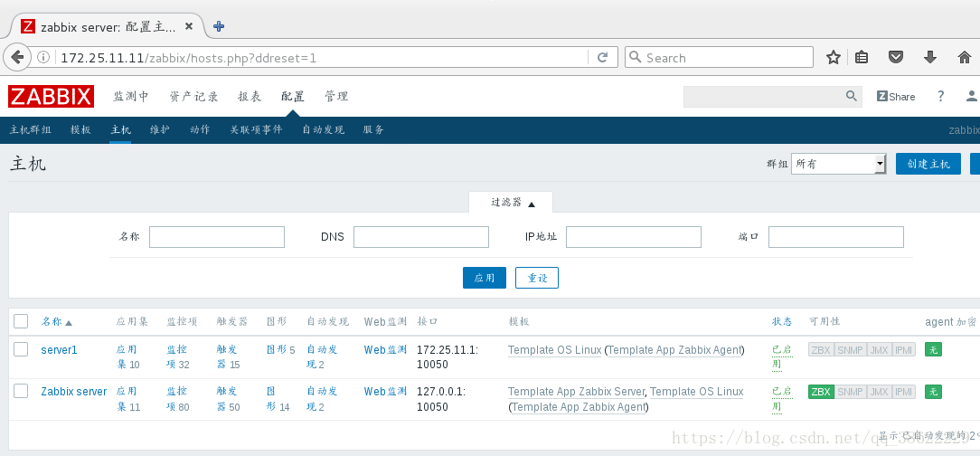This screenshot has height=456, width=980.
Task: Collapse the 过滤器 filter panel
Action: (x=511, y=204)
